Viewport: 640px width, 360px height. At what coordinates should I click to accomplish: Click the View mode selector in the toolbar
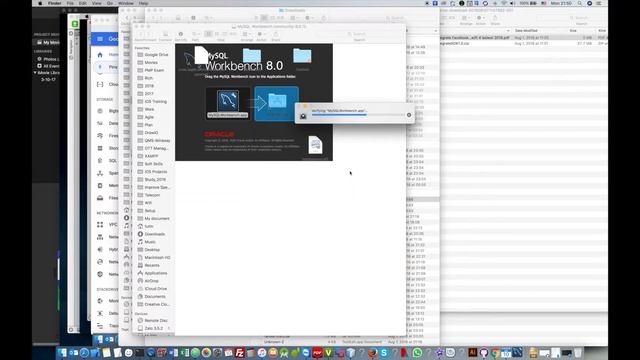[220, 34]
